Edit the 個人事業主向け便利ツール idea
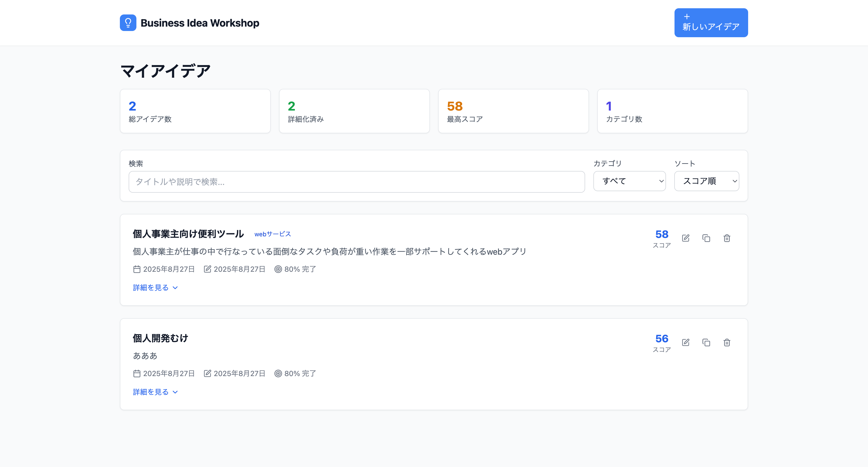The image size is (868, 467). coord(685,238)
